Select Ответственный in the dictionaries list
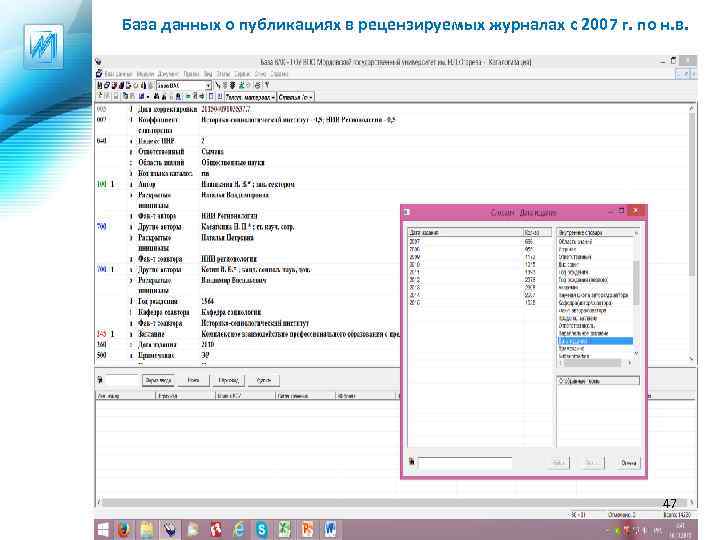720x540 pixels. click(575, 257)
